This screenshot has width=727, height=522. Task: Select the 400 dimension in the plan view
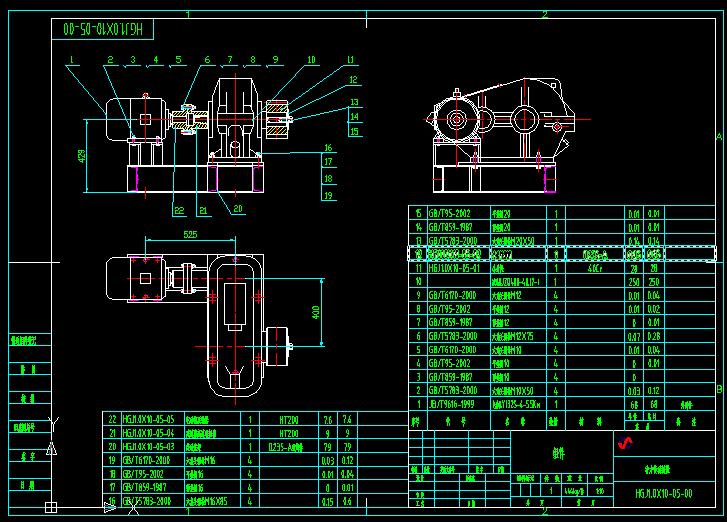[x=316, y=312]
